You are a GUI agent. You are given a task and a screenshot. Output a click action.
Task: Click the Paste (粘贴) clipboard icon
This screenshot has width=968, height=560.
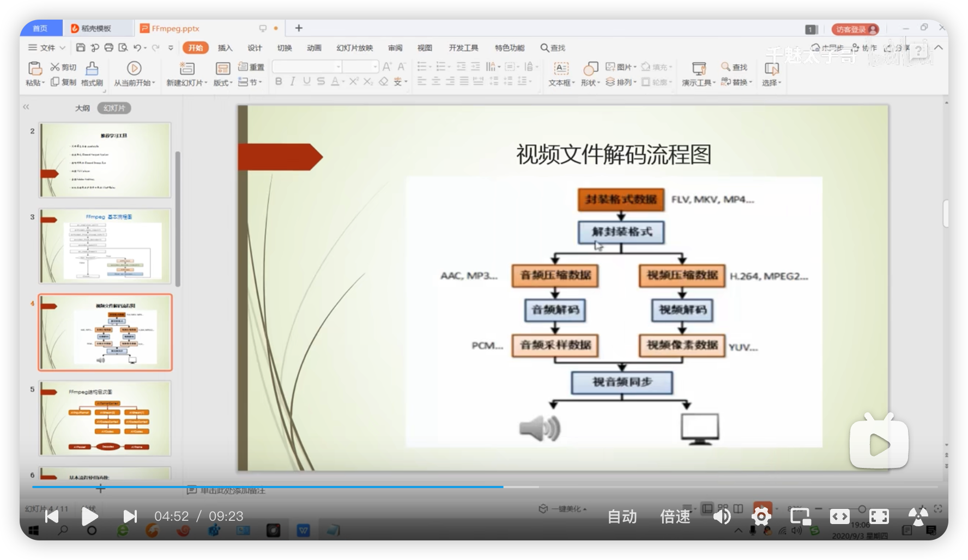pos(35,68)
